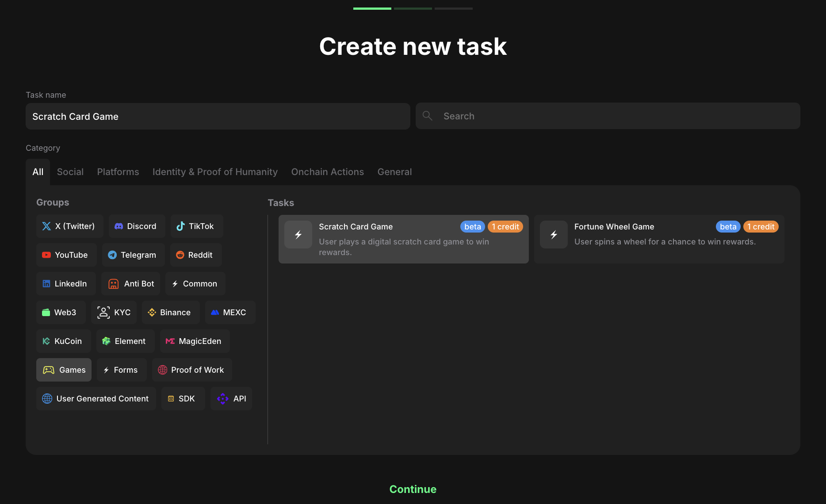Select the Telegram group
Image resolution: width=826 pixels, height=504 pixels.
(133, 255)
